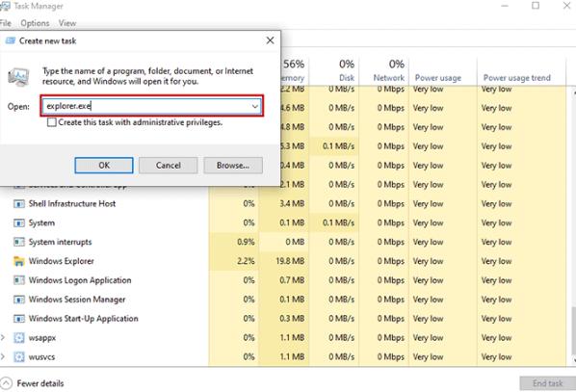The width and height of the screenshot is (576, 392).
Task: Click Cancel in Create new task dialog
Action: click(169, 166)
